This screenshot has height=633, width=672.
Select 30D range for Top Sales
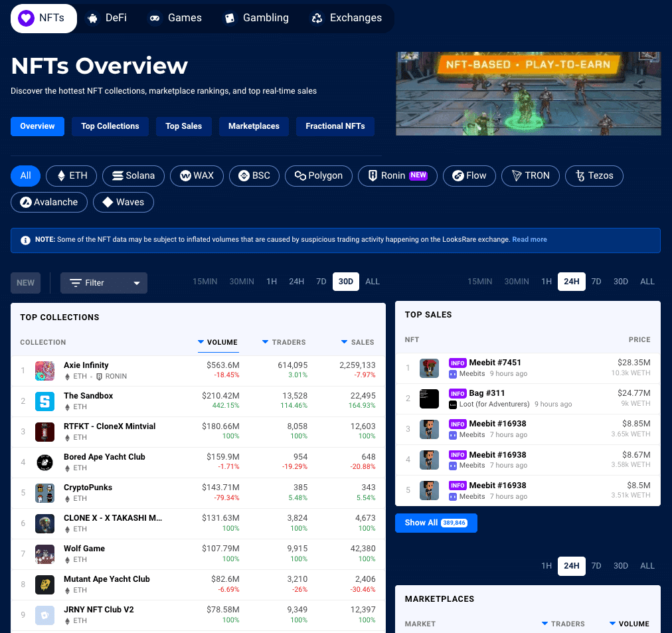click(621, 282)
